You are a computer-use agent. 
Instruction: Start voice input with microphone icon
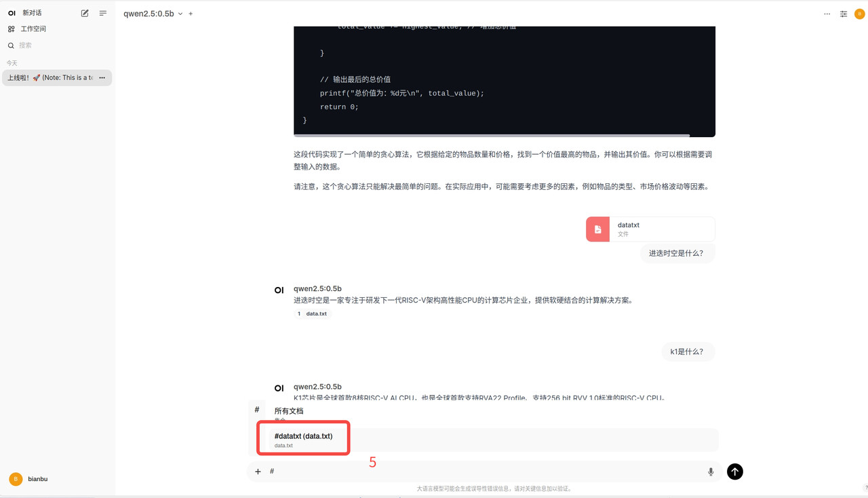711,472
